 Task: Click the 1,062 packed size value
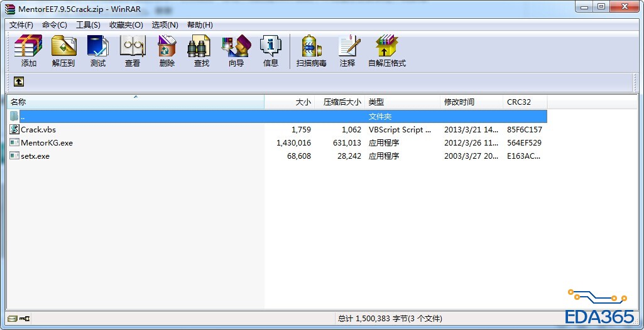[x=352, y=129]
